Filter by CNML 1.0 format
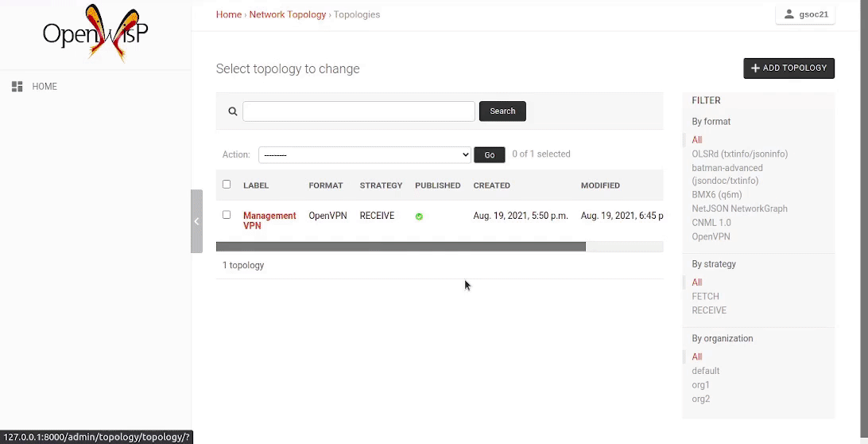868x444 pixels. (x=711, y=222)
